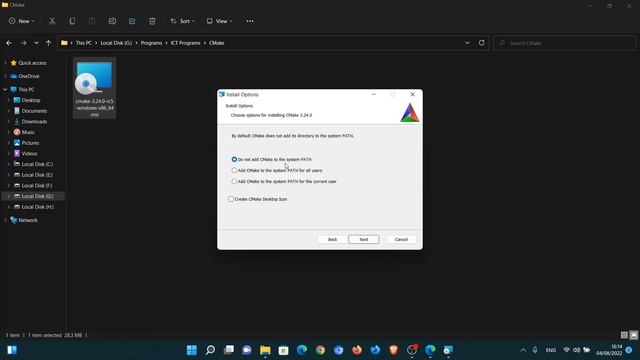Click the Search CMake field

coord(564,43)
